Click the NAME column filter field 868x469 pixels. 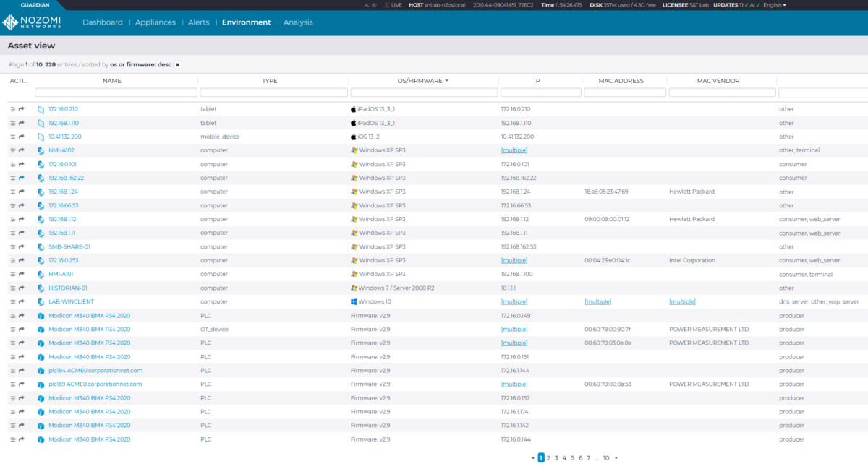pyautogui.click(x=116, y=92)
